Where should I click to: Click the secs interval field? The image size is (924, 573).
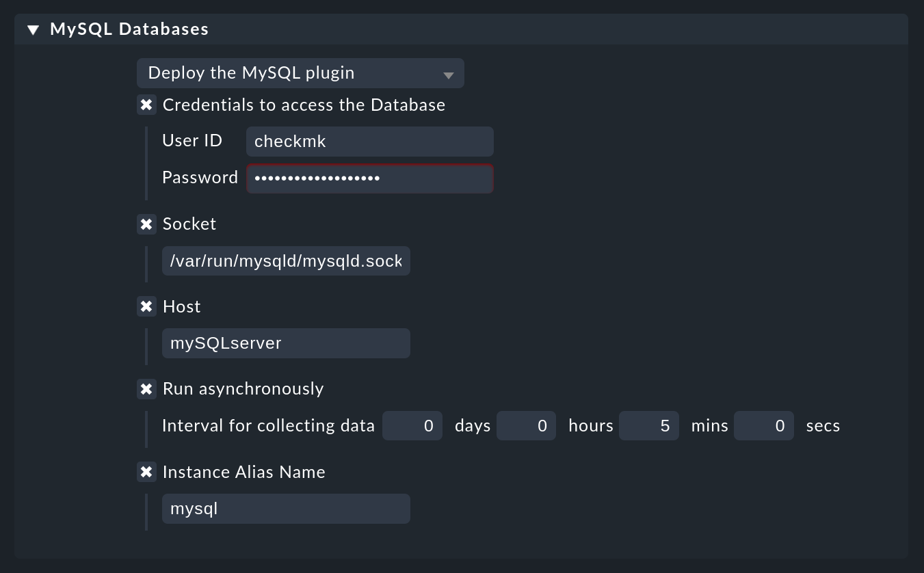764,426
